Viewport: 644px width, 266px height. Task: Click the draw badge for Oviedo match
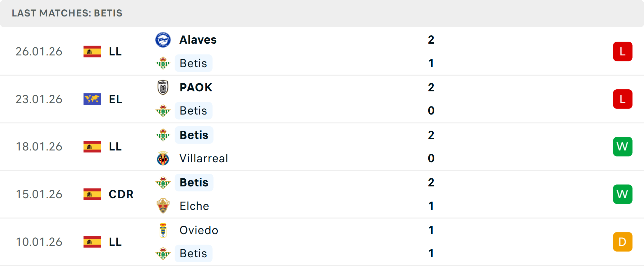click(x=623, y=242)
